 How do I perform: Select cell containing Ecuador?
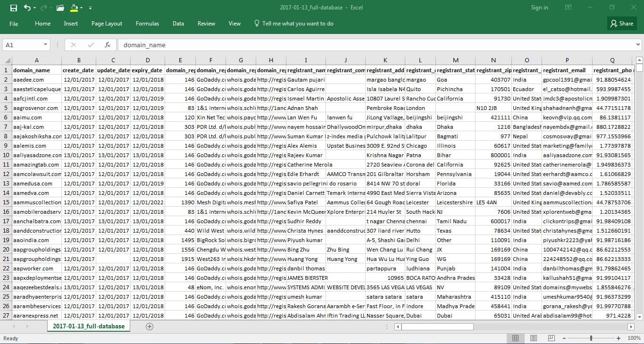[527, 89]
